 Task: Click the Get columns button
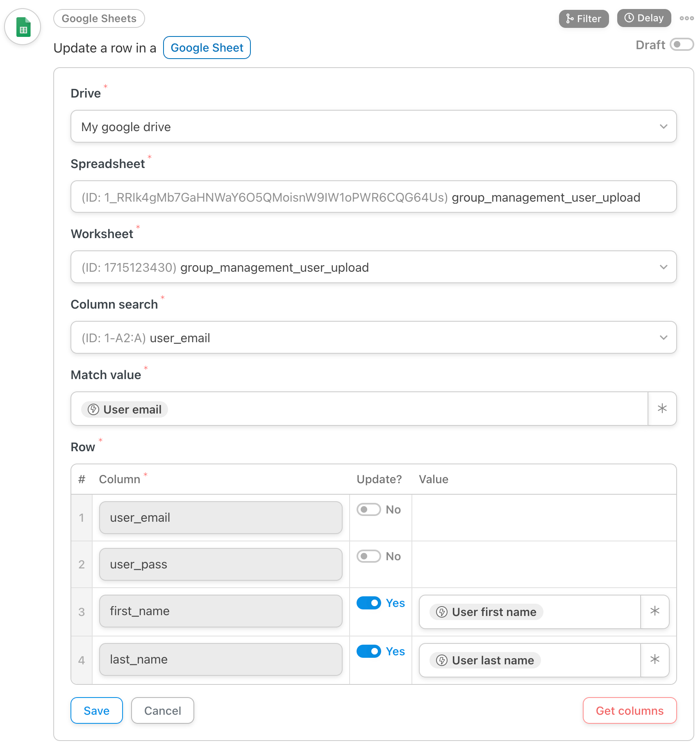click(630, 711)
